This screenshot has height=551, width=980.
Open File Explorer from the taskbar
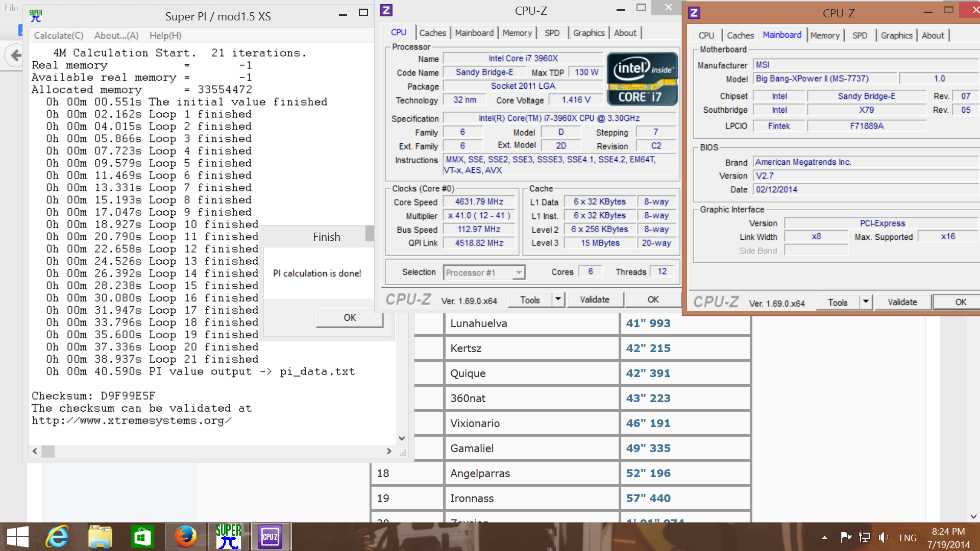click(x=100, y=537)
